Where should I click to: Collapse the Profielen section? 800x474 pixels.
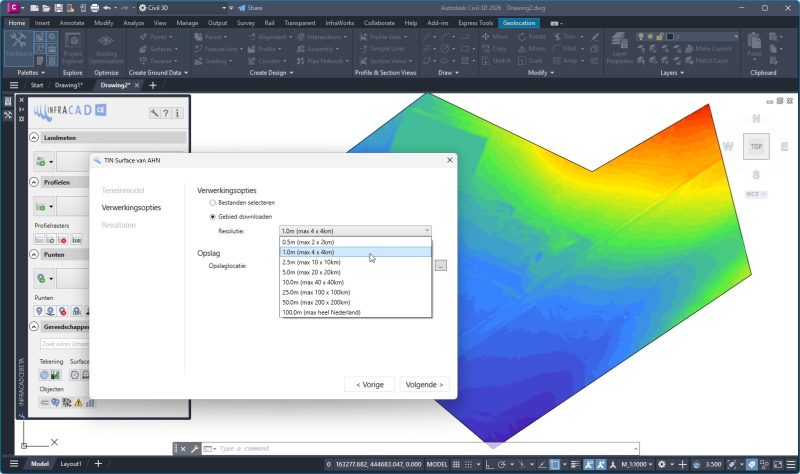[34, 182]
